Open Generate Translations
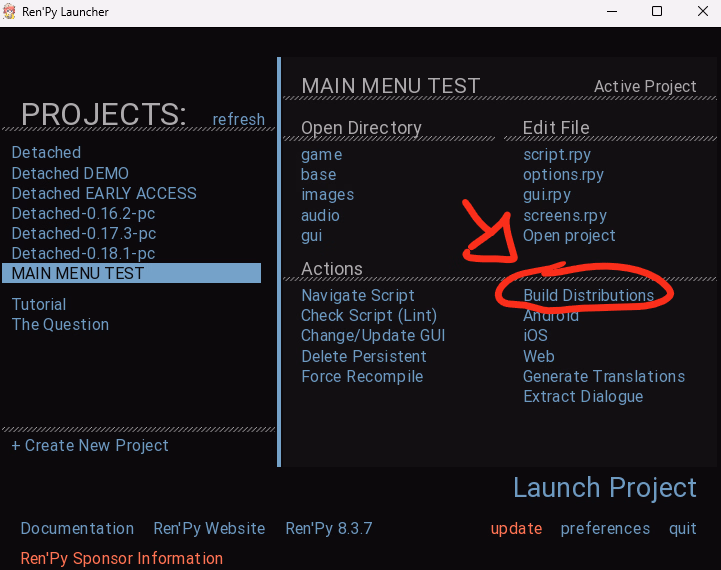The width and height of the screenshot is (721, 570). pos(603,377)
